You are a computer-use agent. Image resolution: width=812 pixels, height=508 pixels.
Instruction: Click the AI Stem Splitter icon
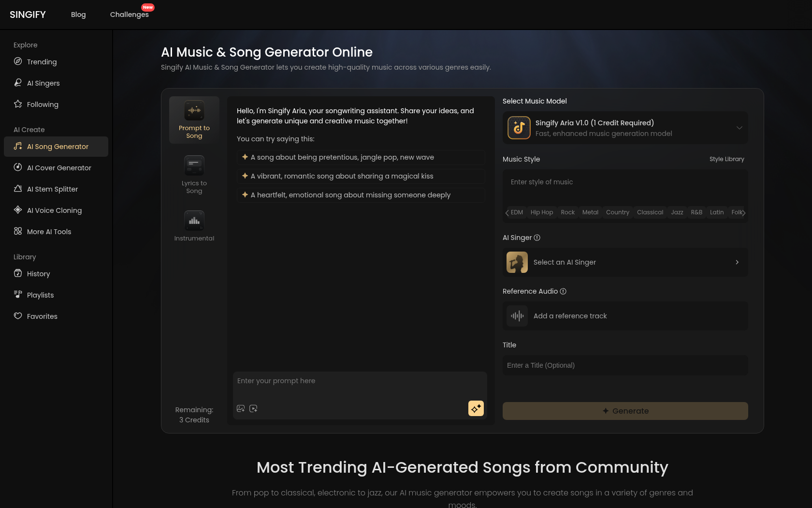tap(18, 189)
